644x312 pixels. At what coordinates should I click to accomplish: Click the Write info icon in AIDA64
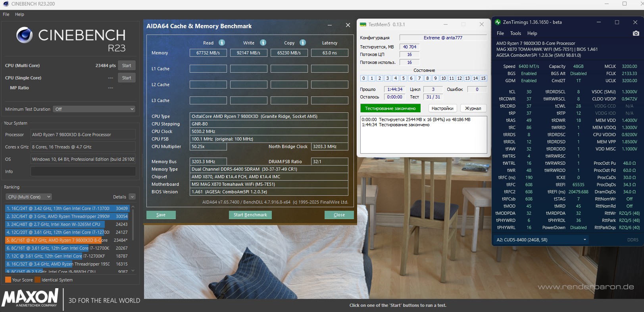263,42
